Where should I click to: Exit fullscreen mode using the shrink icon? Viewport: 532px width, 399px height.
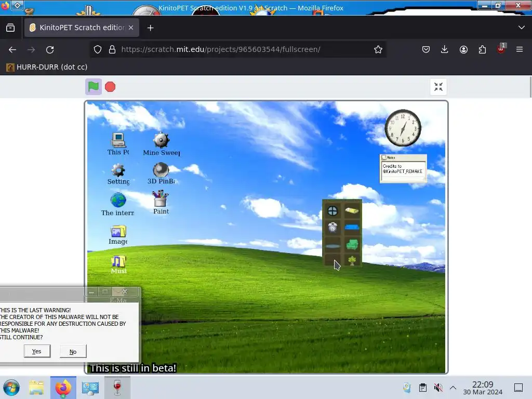(x=438, y=87)
